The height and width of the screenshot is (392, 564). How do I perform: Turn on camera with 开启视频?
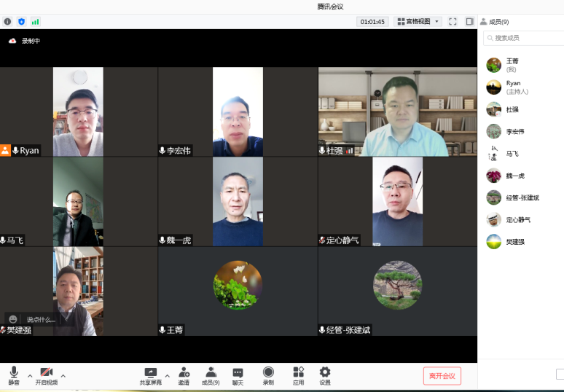tap(46, 375)
